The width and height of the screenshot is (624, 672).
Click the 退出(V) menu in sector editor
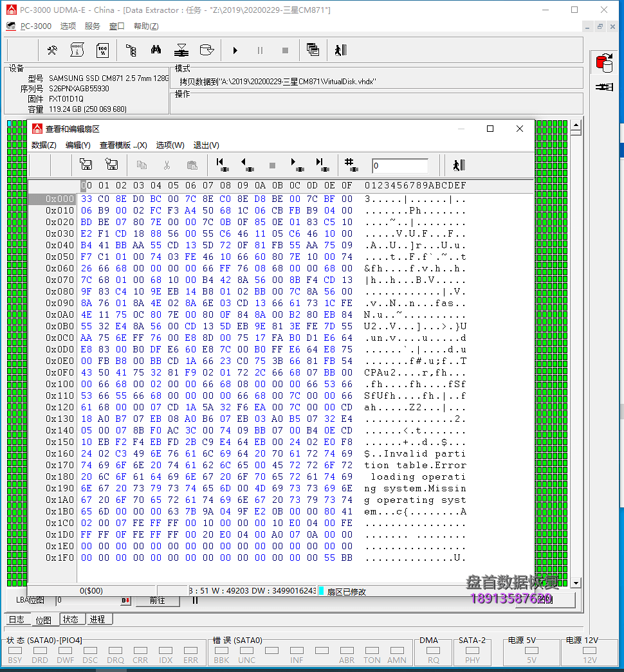click(x=206, y=145)
